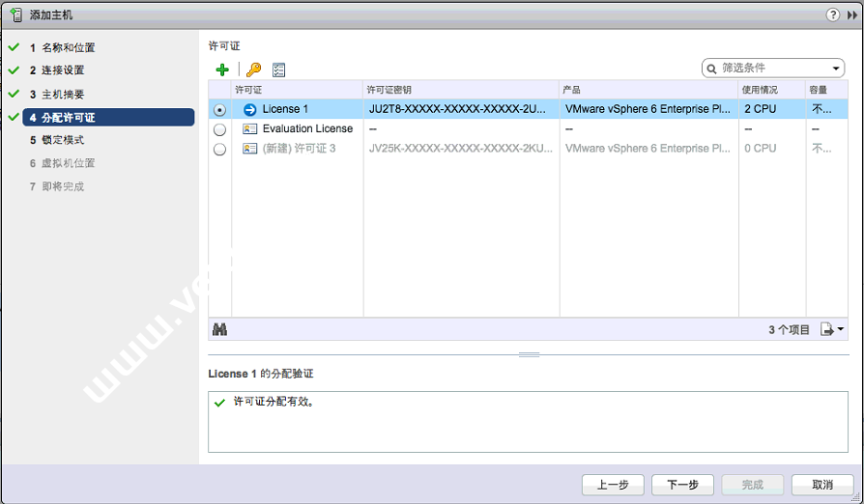This screenshot has width=864, height=504.
Task: Select the Evaluation License radio button
Action: pos(219,129)
